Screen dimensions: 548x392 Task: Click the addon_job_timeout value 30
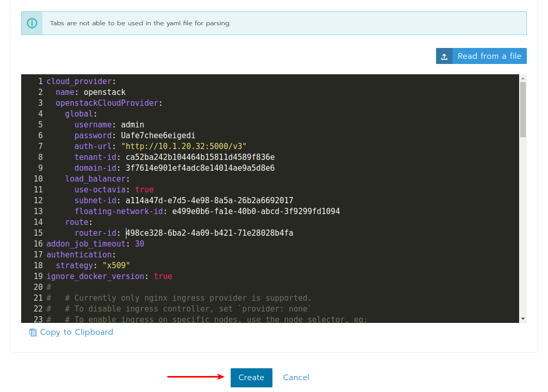coord(139,244)
